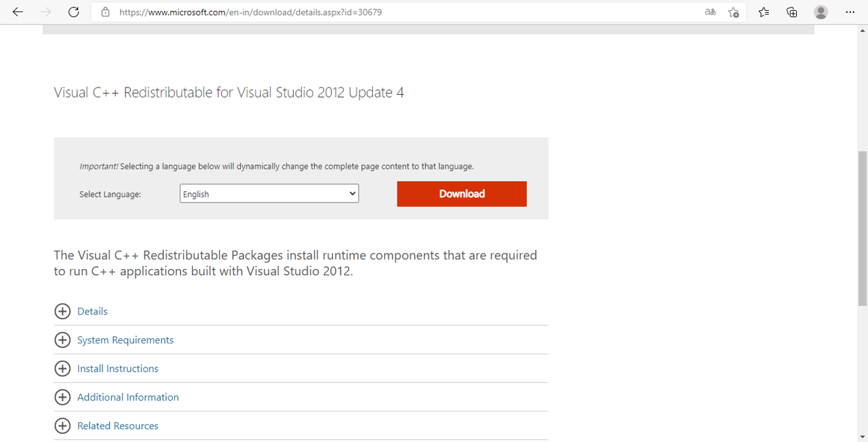Open the System Requirements link
This screenshot has height=442, width=868.
[125, 340]
